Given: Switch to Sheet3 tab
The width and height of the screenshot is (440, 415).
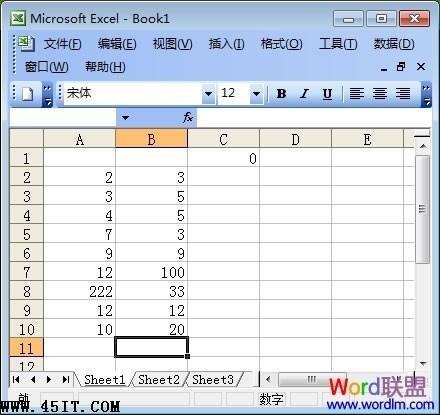Looking at the screenshot, I should [213, 380].
